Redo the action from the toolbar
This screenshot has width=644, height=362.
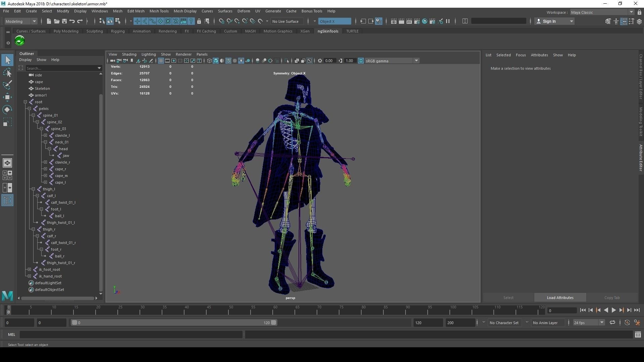pos(80,21)
